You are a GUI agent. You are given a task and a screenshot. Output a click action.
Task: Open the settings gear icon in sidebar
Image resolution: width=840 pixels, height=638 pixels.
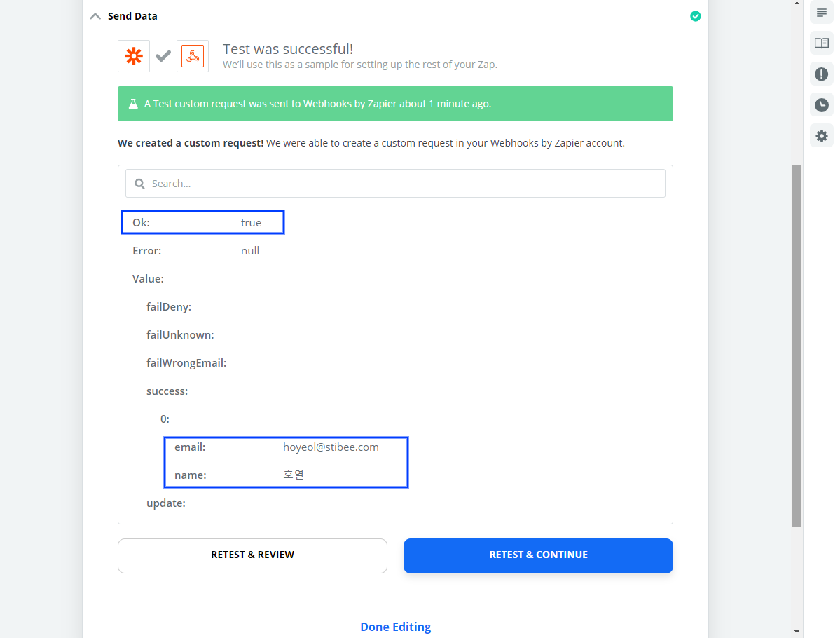click(822, 136)
